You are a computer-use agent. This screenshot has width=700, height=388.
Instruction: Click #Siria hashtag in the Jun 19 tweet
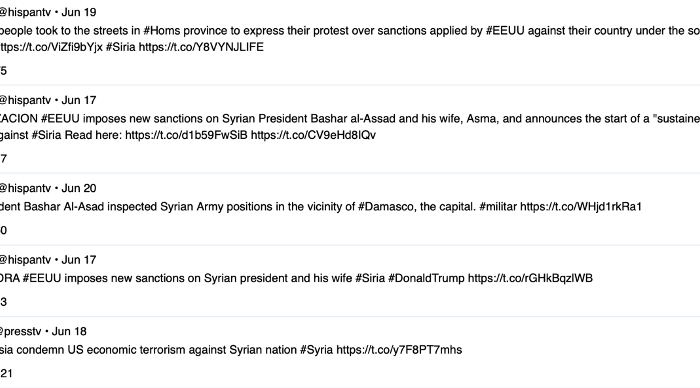pos(121,47)
